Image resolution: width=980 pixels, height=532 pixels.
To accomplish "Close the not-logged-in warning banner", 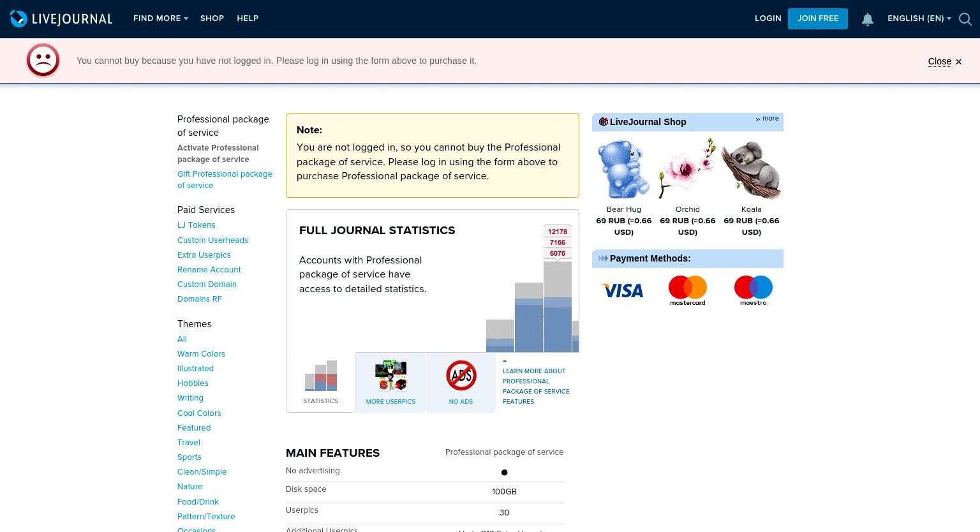I will click(944, 61).
